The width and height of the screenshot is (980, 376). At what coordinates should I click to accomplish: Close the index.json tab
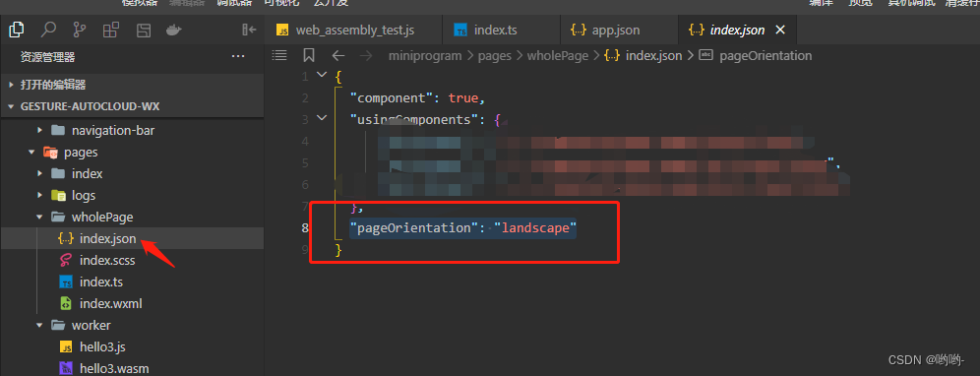[780, 30]
